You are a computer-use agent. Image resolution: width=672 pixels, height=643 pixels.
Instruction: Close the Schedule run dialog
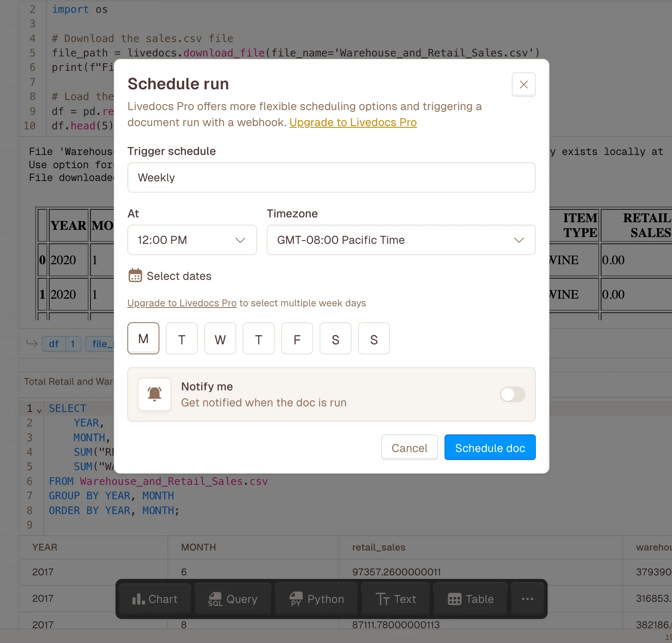pos(523,84)
